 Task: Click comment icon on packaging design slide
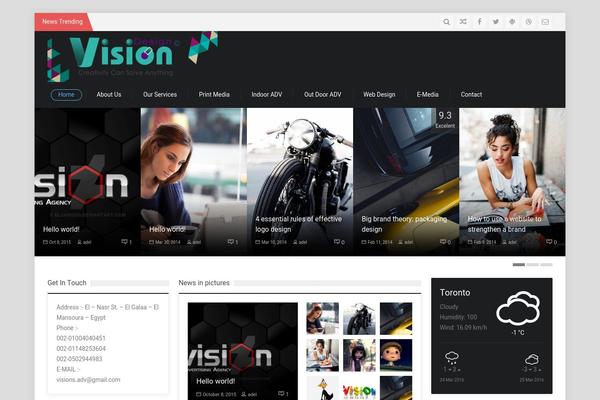pyautogui.click(x=443, y=242)
